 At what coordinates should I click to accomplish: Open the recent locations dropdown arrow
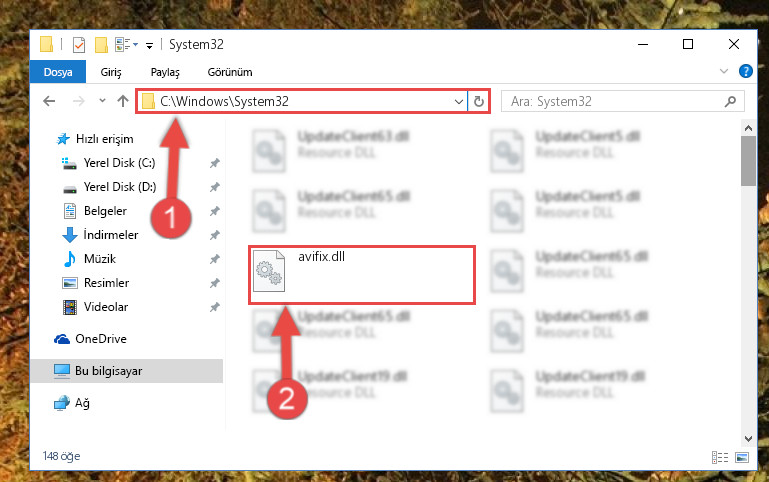102,101
